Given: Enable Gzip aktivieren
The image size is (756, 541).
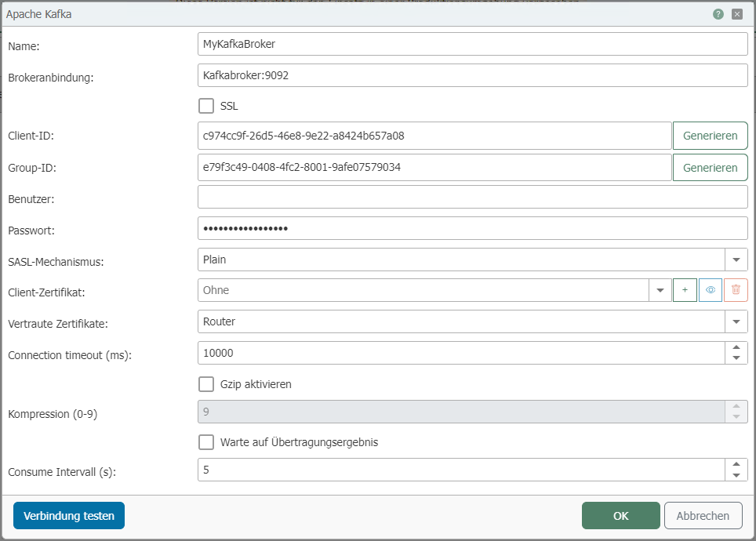Looking at the screenshot, I should pos(206,383).
